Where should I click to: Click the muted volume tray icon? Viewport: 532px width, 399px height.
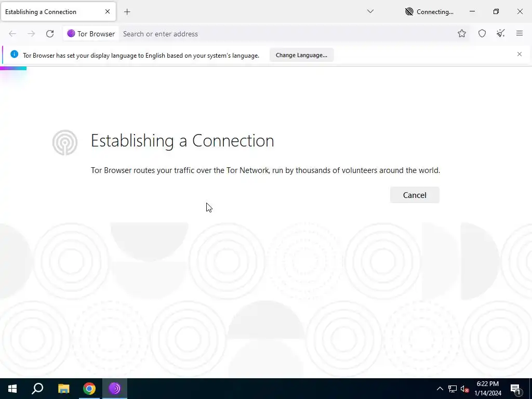pyautogui.click(x=464, y=389)
